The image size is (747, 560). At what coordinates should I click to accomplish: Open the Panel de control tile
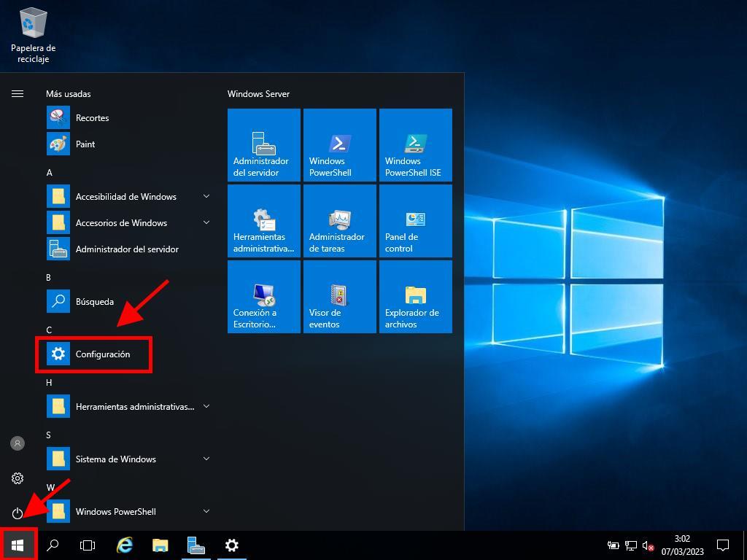pos(416,221)
